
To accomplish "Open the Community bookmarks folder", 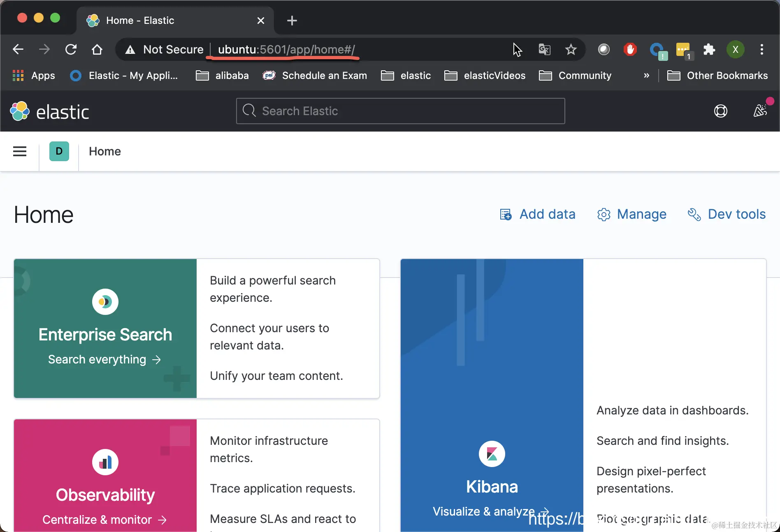I will click(575, 76).
